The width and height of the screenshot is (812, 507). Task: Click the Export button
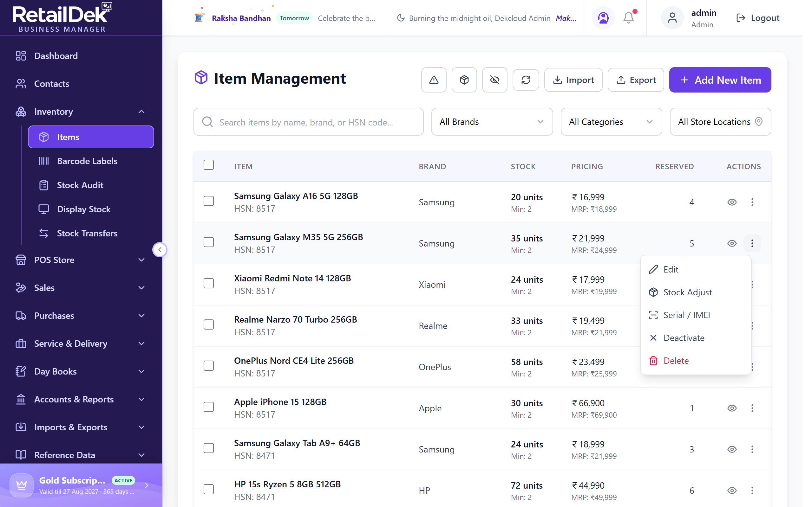point(636,80)
